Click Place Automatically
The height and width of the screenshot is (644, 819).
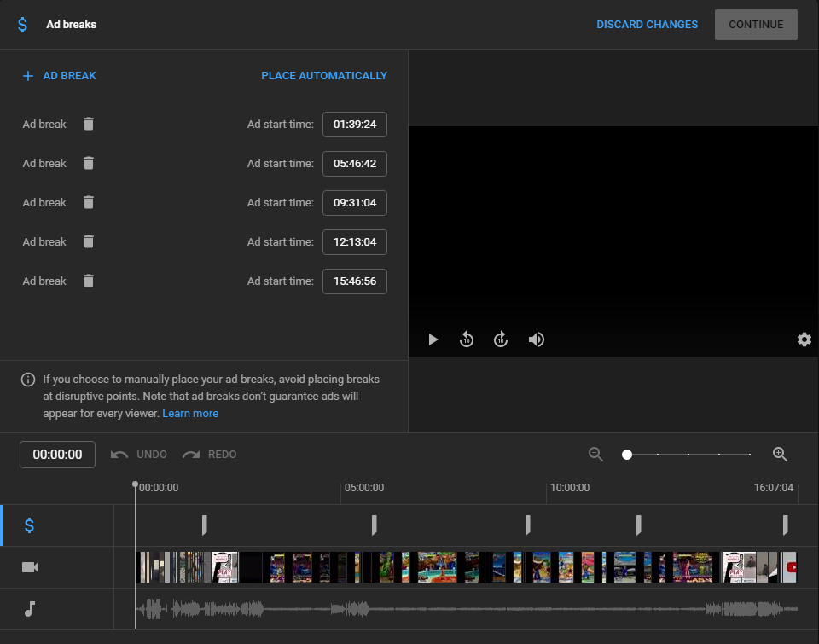point(324,76)
